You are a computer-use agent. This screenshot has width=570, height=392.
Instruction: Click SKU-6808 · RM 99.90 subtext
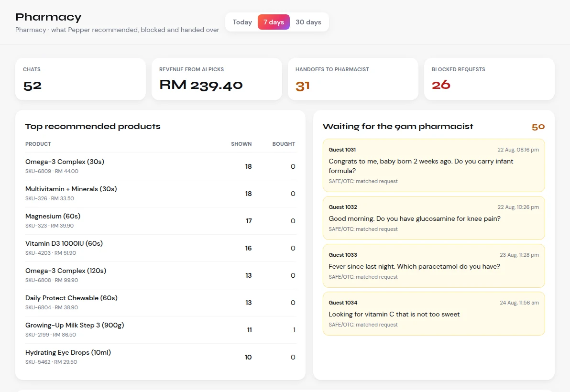coord(52,280)
